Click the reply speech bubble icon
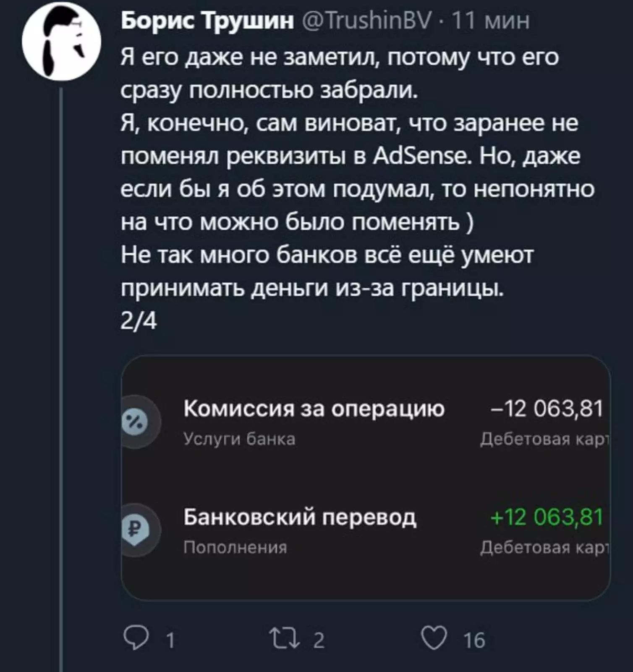Screen dimensions: 633x672 coord(136,639)
